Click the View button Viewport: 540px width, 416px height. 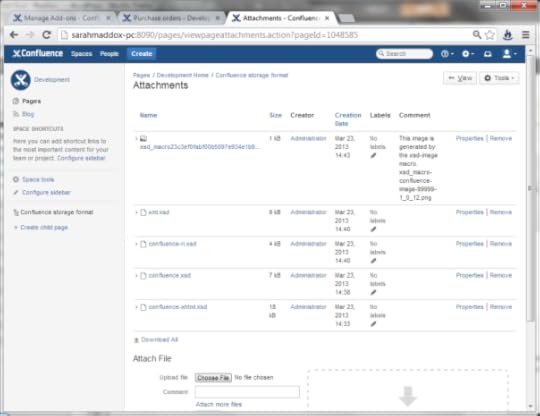click(460, 78)
